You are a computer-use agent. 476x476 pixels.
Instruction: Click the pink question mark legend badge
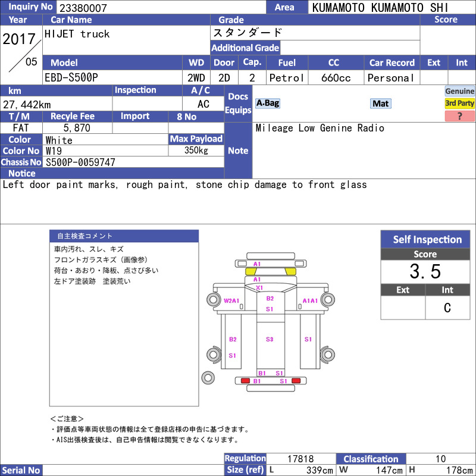pyautogui.click(x=459, y=116)
